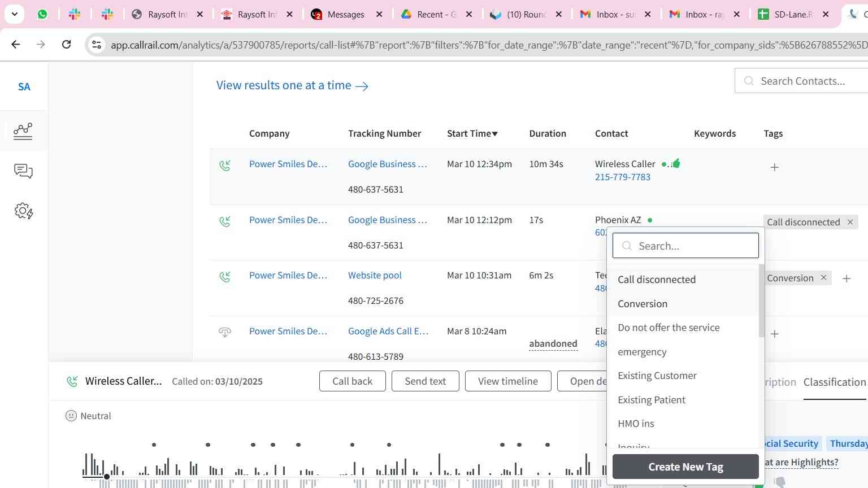868x488 pixels.
Task: Open the Analytics chart sidebar icon
Action: (23, 131)
